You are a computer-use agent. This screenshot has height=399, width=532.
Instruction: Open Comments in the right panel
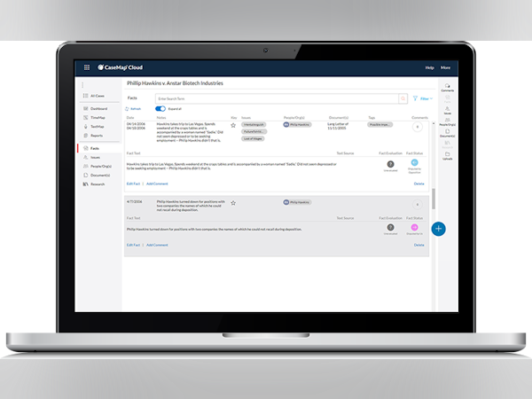click(x=447, y=88)
